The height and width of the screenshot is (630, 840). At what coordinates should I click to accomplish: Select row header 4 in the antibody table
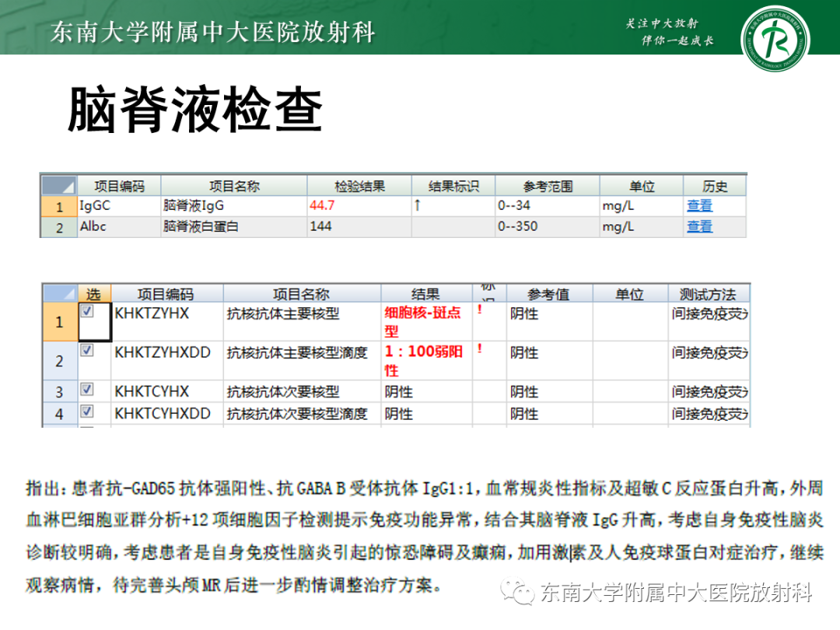[59, 414]
